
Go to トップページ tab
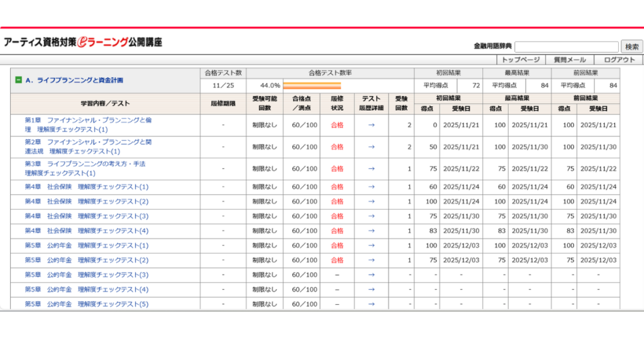(520, 60)
